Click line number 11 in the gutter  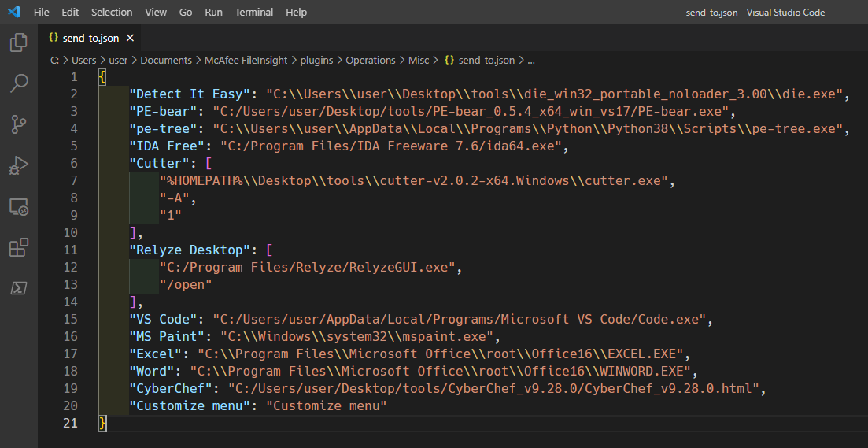(71, 250)
